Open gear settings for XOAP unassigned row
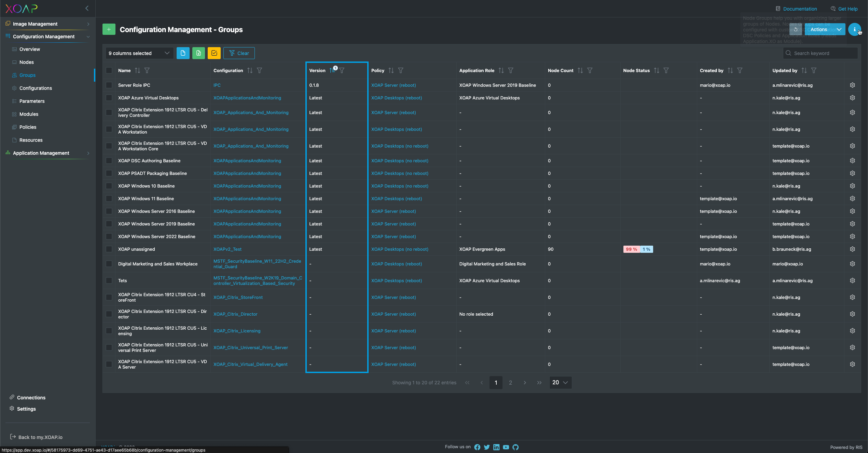Image resolution: width=868 pixels, height=453 pixels. tap(852, 249)
